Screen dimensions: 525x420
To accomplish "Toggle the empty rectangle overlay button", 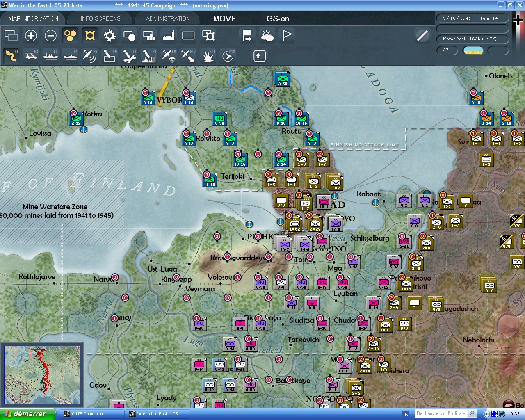I will pyautogui.click(x=188, y=36).
